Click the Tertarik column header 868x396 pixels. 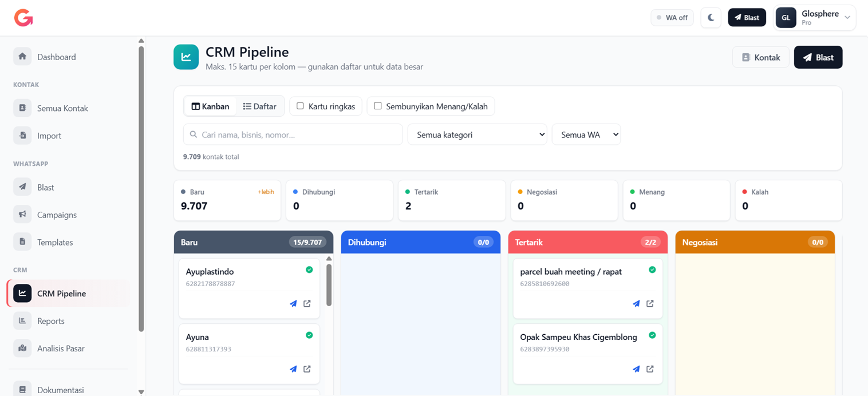pyautogui.click(x=588, y=242)
